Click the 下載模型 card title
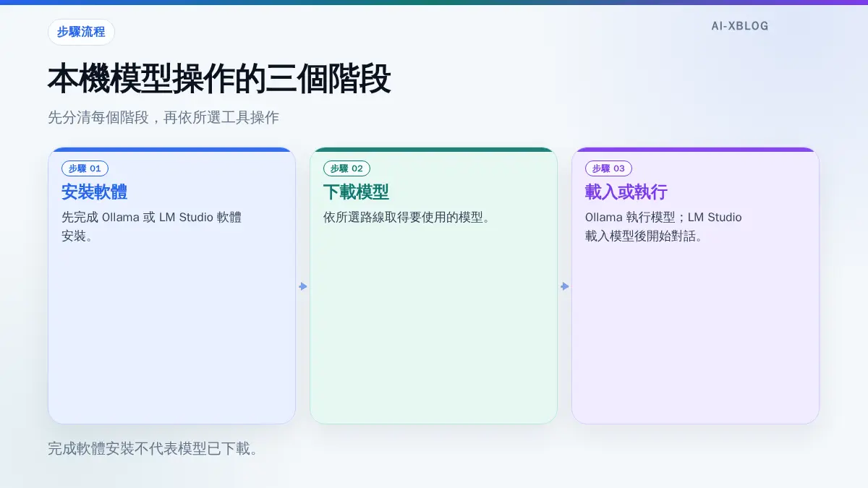The width and height of the screenshot is (868, 488). pos(356,192)
